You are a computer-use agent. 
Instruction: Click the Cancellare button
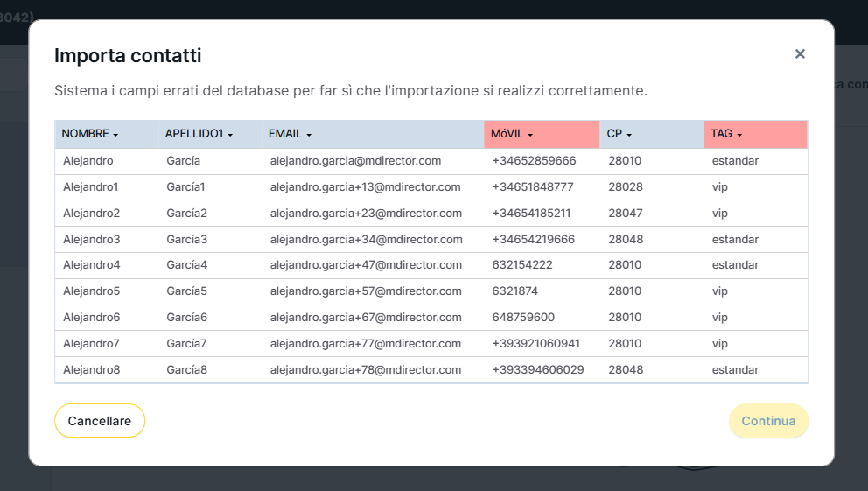pyautogui.click(x=100, y=421)
